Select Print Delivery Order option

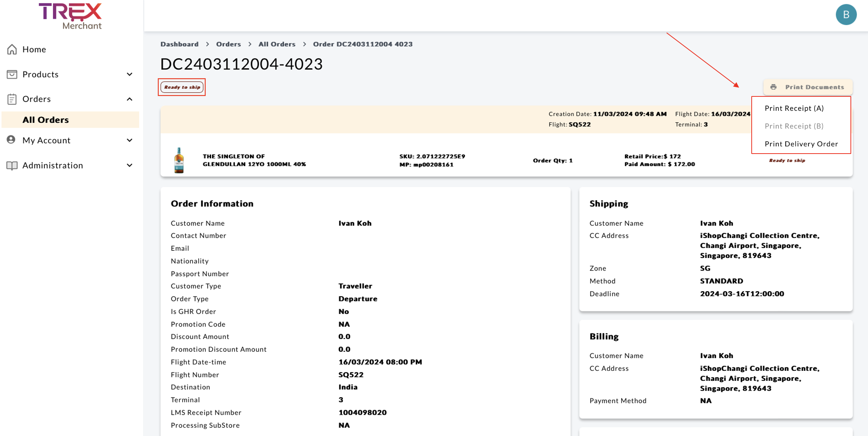(801, 144)
